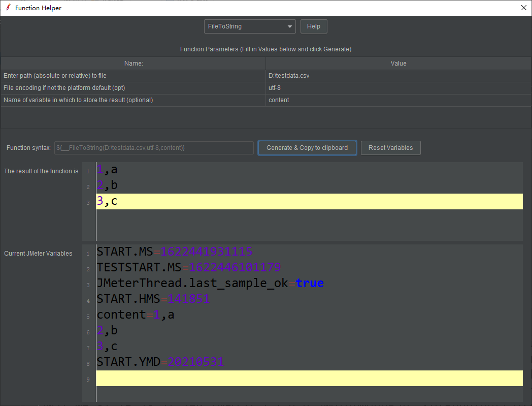Viewport: 532px width, 406px height.
Task: Click Generate & Copy to clipboard button
Action: coord(307,148)
